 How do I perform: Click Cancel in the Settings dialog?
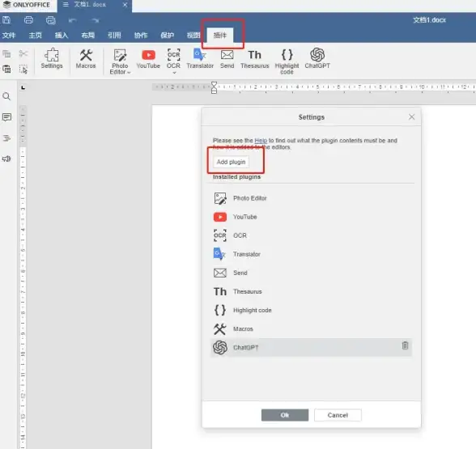tap(338, 415)
